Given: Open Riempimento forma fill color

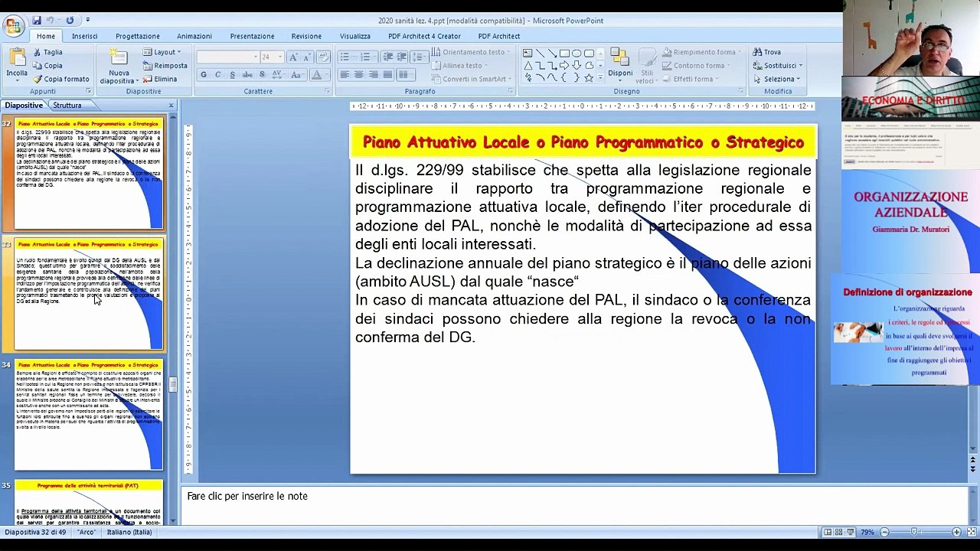Looking at the screenshot, I should 703,52.
